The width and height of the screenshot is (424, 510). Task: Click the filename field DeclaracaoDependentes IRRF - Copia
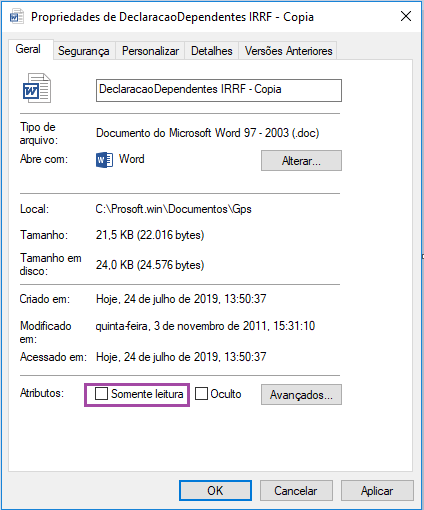pos(219,90)
